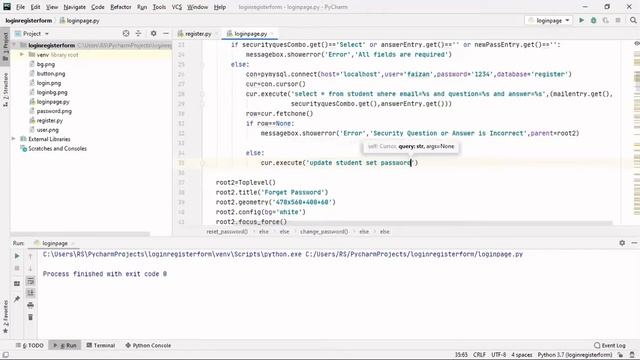This screenshot has height=360, width=640.
Task: Select loginbg.png in project tree
Action: coord(52,92)
